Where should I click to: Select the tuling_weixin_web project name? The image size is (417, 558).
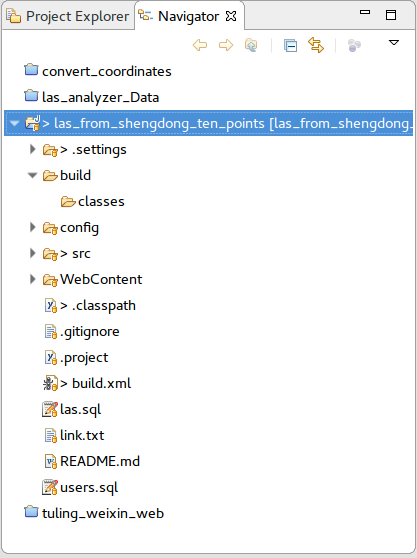(103, 514)
